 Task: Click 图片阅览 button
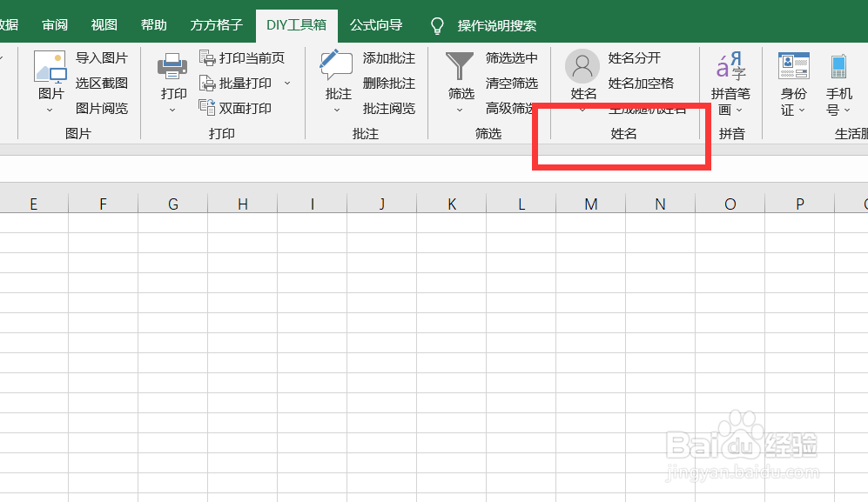tap(102, 108)
